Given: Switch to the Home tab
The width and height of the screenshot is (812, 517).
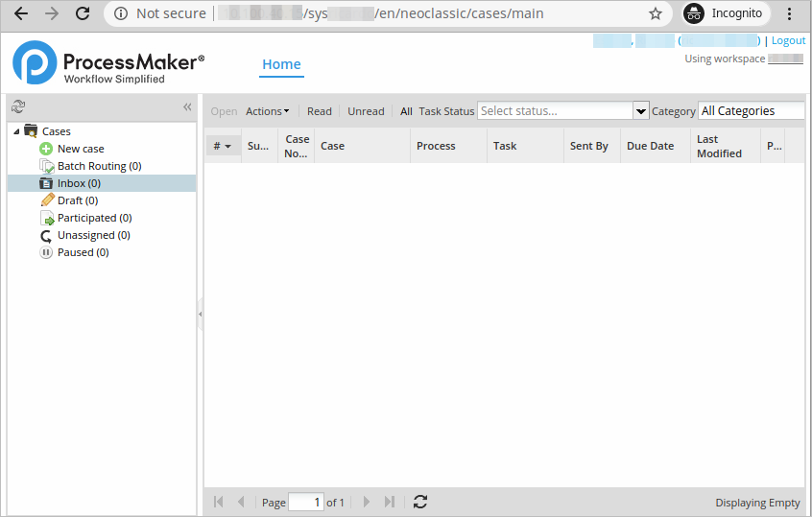Looking at the screenshot, I should (281, 64).
